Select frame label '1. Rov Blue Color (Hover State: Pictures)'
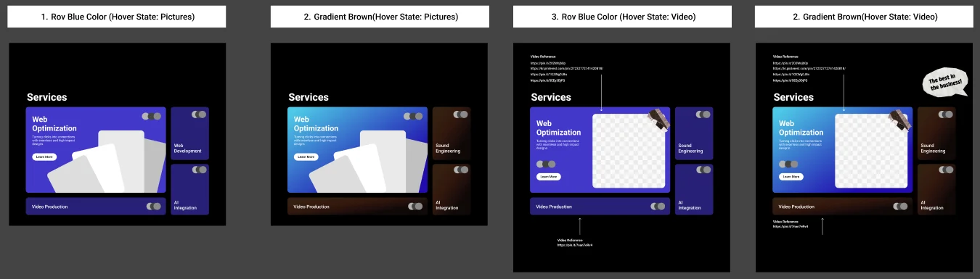Image resolution: width=980 pixels, height=279 pixels. 117,17
